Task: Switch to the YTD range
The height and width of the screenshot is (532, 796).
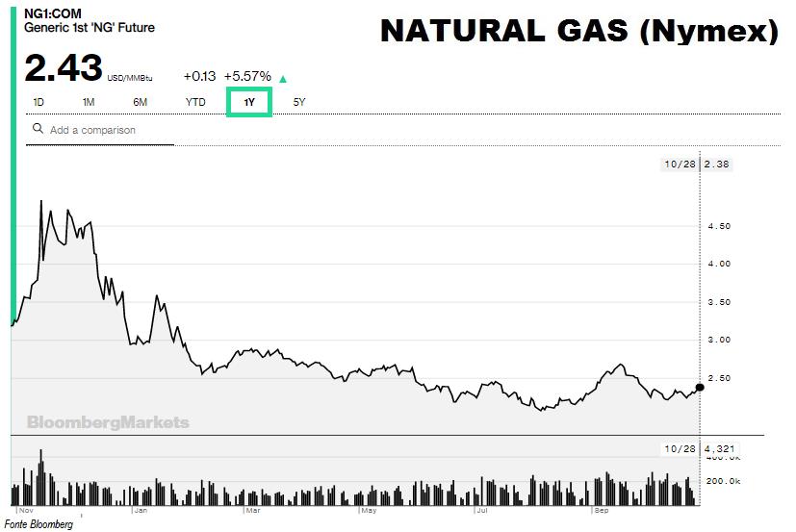Action: [195, 102]
